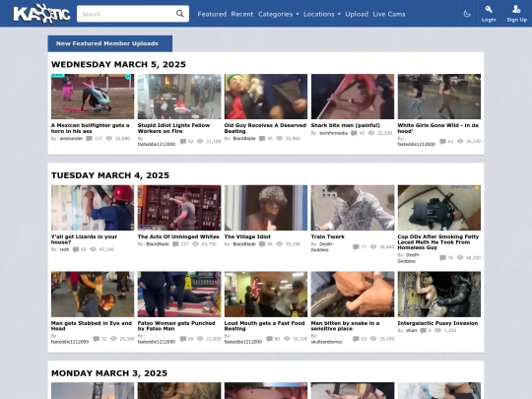
Task: Open the Live Cams nav item
Action: coord(389,14)
